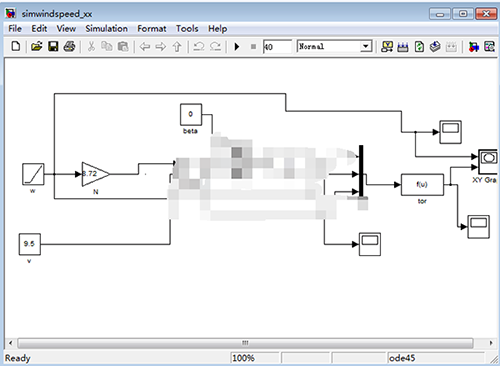Select the f(u) function block tor
500x366 pixels.
pyautogui.click(x=422, y=185)
